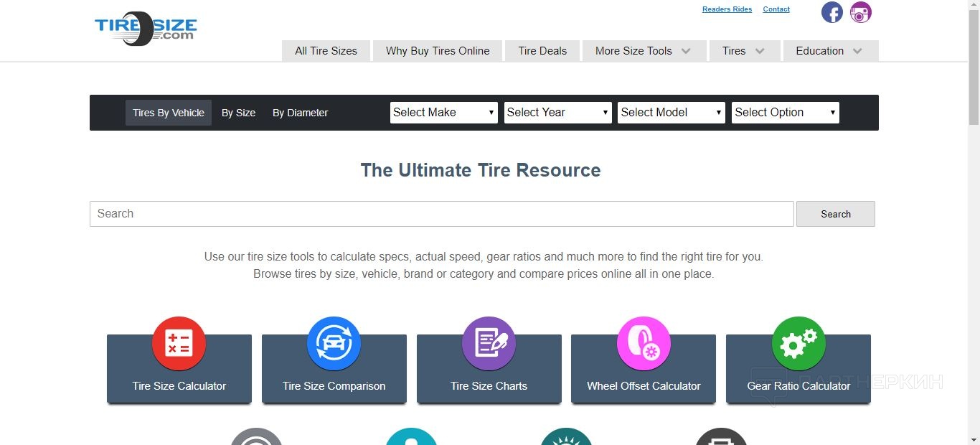Follow the Readers Rides link
Screen dimensions: 980x445
click(727, 9)
